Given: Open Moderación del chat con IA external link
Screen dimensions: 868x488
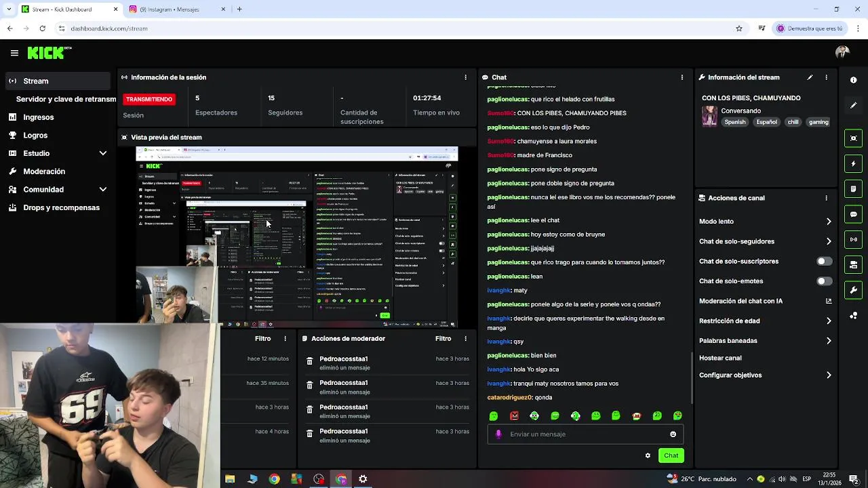Looking at the screenshot, I should [829, 301].
